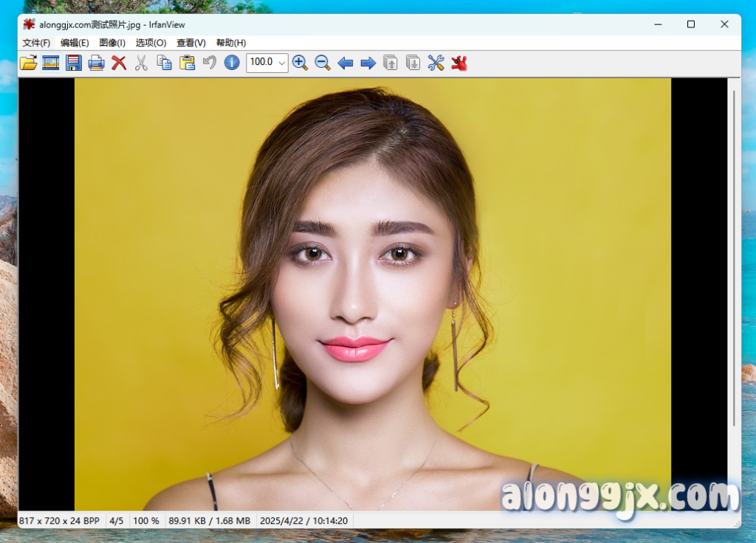
Task: Open the settings wrench and tools icon
Action: [436, 63]
